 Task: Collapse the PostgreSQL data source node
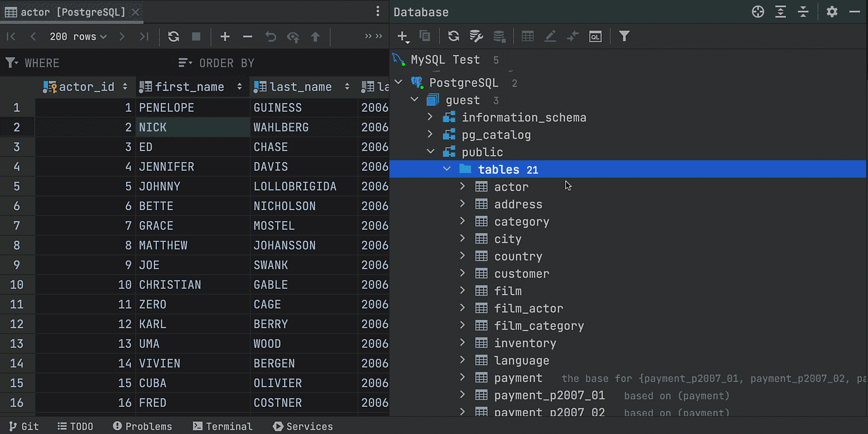coord(398,82)
